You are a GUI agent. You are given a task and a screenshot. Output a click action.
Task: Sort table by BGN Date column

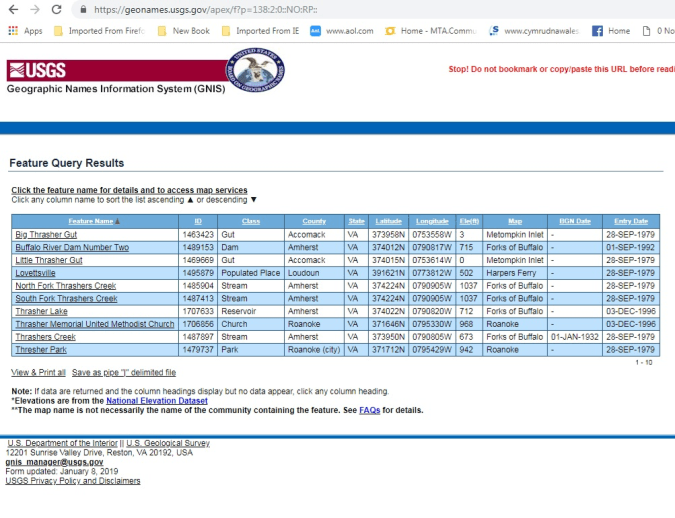click(x=575, y=221)
